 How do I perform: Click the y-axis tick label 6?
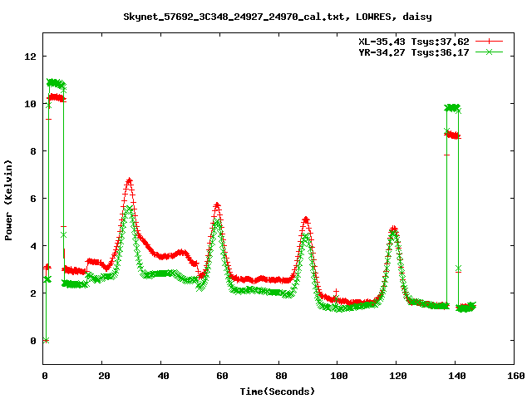click(x=33, y=199)
